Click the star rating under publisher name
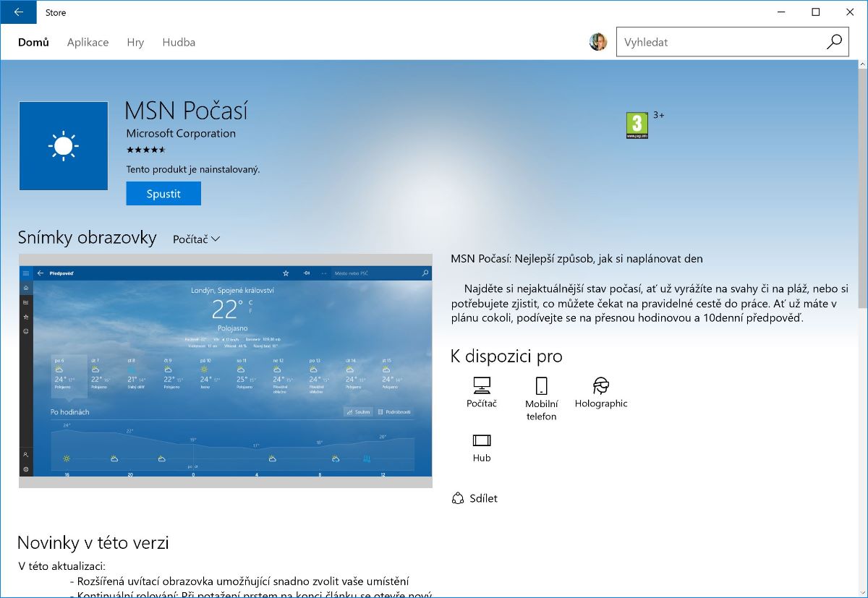The image size is (868, 598). point(146,150)
